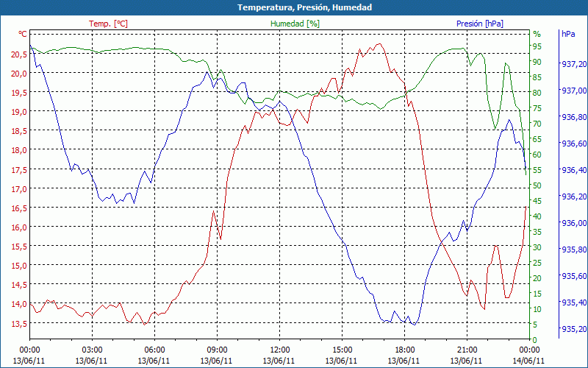This screenshot has height=368, width=588.
Task: Click the 95 humidity axis value
Action: 537,46
